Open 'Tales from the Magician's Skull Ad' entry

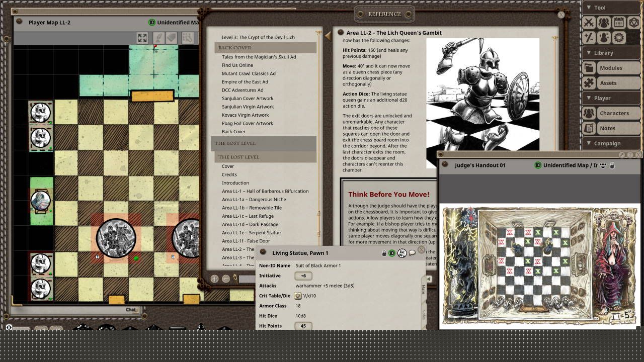point(259,57)
